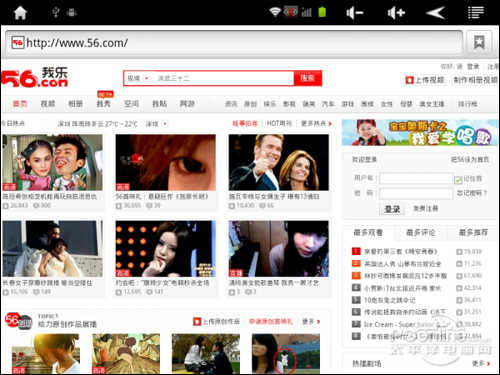Image resolution: width=500 pixels, height=375 pixels.
Task: Click the HOT周刊 link
Action: click(x=279, y=124)
